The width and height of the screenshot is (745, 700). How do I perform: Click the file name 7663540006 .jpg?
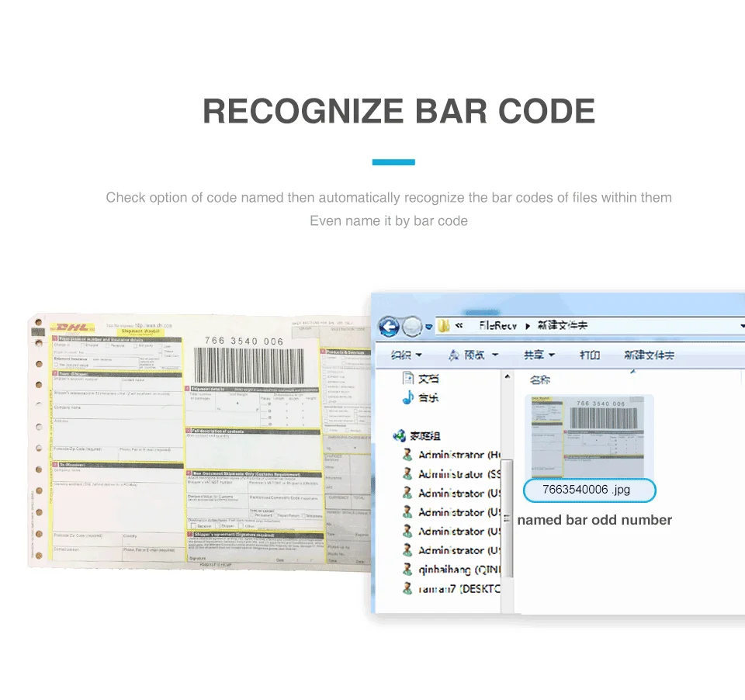click(x=587, y=490)
